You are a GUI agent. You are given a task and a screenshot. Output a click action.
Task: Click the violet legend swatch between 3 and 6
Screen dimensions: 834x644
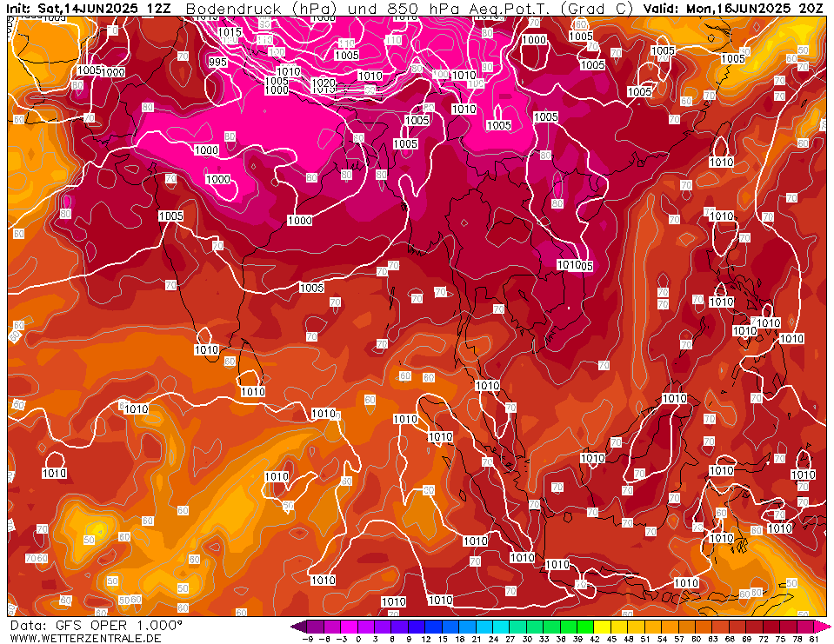tap(384, 627)
